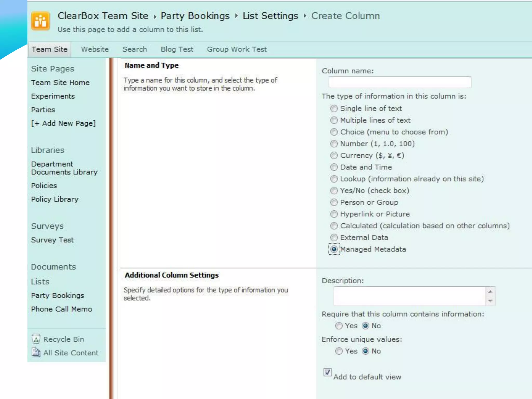Select the Single line of text type
This screenshot has width=532, height=399.
(x=334, y=109)
